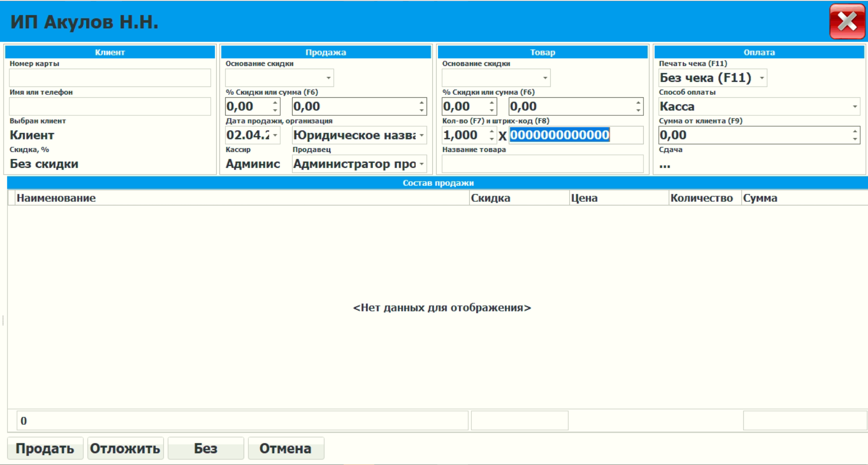The width and height of the screenshot is (868, 465).
Task: Increase product discount percent in Товар panel
Action: click(x=492, y=102)
